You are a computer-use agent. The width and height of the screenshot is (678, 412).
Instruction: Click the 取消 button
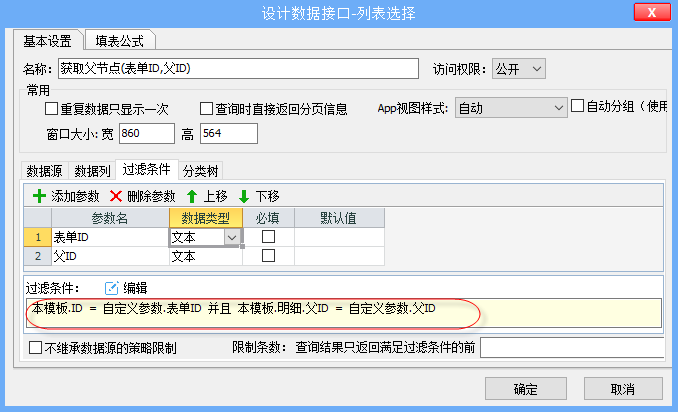(623, 389)
